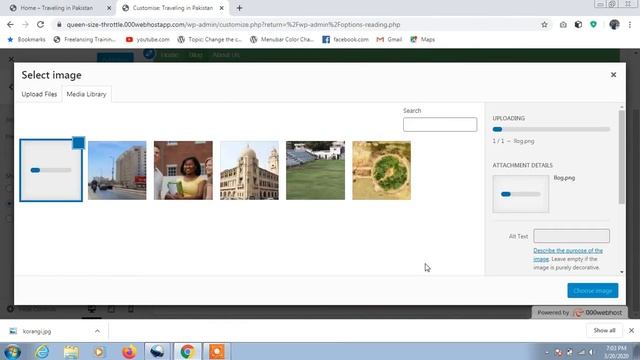Bookmark this page with star icon
Image resolution: width=640 pixels, height=360 pixels.
click(544, 24)
